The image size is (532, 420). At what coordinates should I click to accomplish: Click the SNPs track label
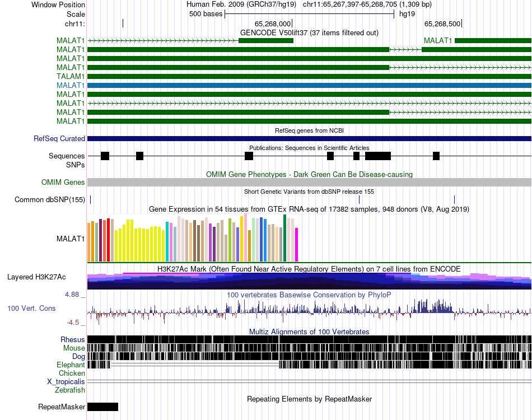pos(76,165)
